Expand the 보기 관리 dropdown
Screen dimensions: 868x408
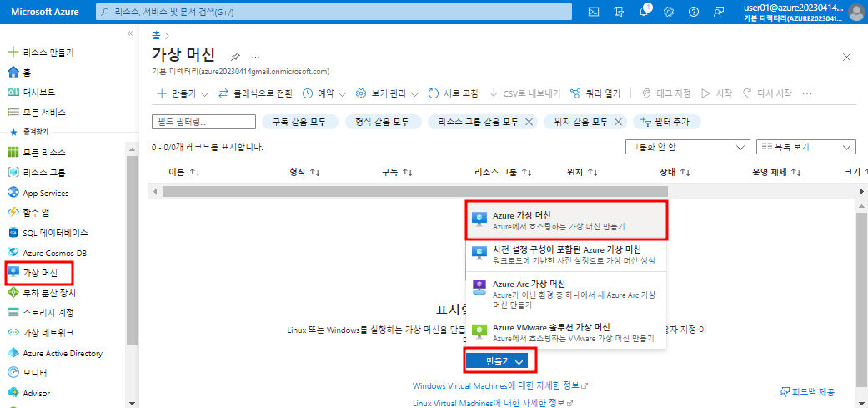[x=387, y=93]
